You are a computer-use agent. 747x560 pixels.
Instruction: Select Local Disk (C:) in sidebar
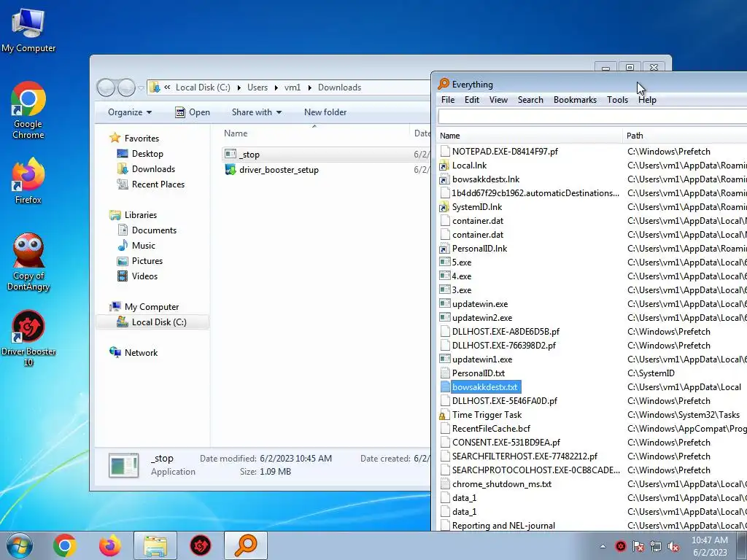tap(152, 322)
